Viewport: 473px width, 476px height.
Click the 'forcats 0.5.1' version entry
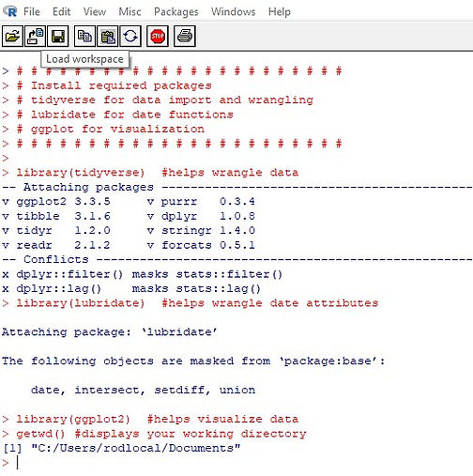coord(208,245)
